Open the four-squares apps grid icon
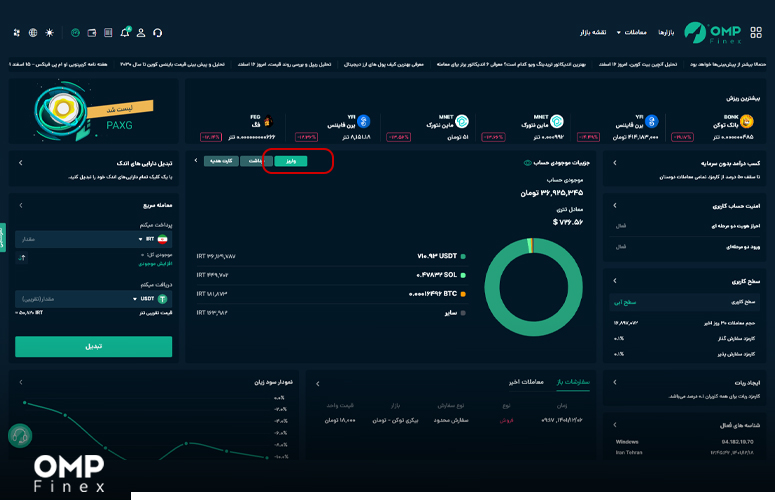775x500 pixels. [x=756, y=33]
